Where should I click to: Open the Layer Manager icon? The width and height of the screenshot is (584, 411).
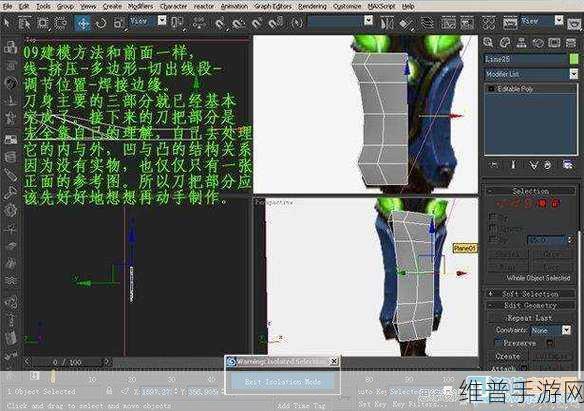pyautogui.click(x=427, y=23)
